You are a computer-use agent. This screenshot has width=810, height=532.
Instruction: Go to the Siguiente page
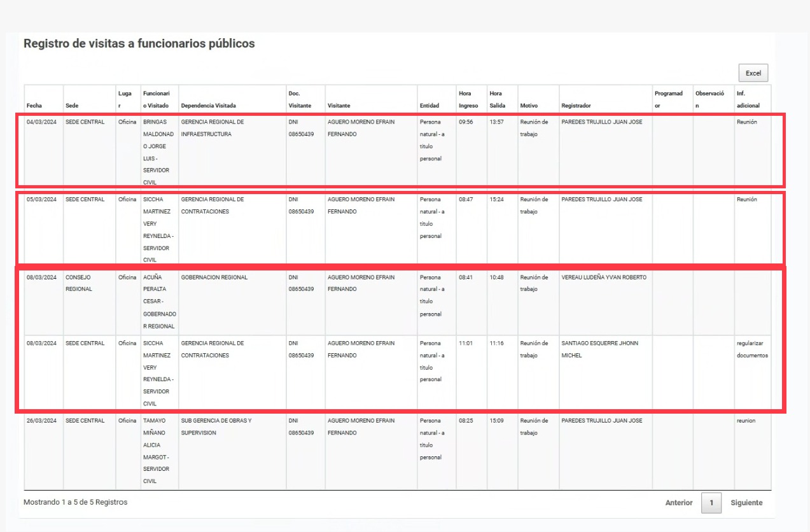pos(746,503)
